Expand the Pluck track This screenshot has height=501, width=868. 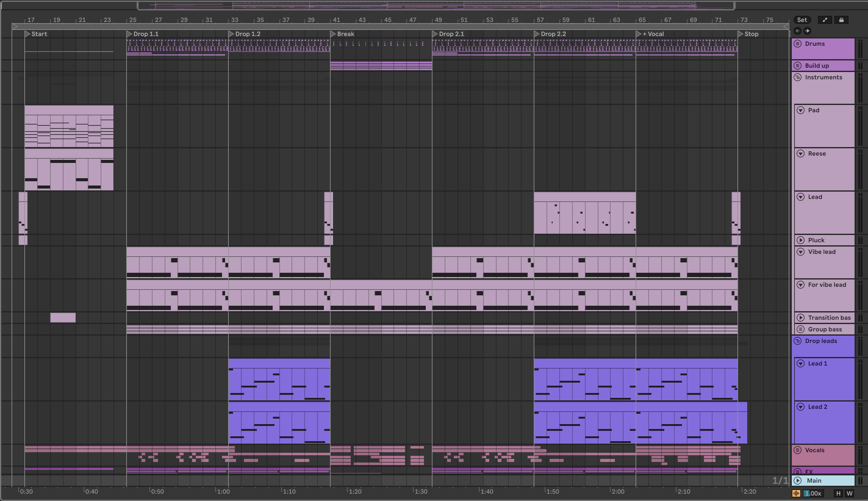point(801,240)
